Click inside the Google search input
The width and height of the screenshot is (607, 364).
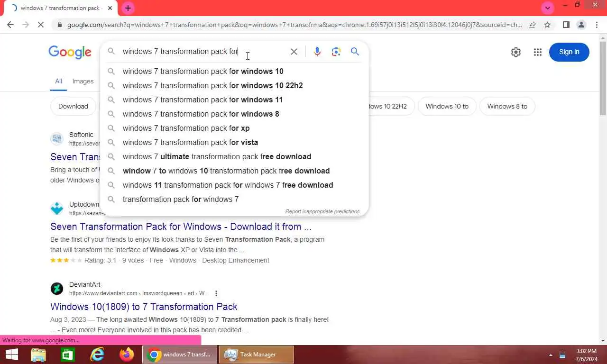(x=203, y=52)
